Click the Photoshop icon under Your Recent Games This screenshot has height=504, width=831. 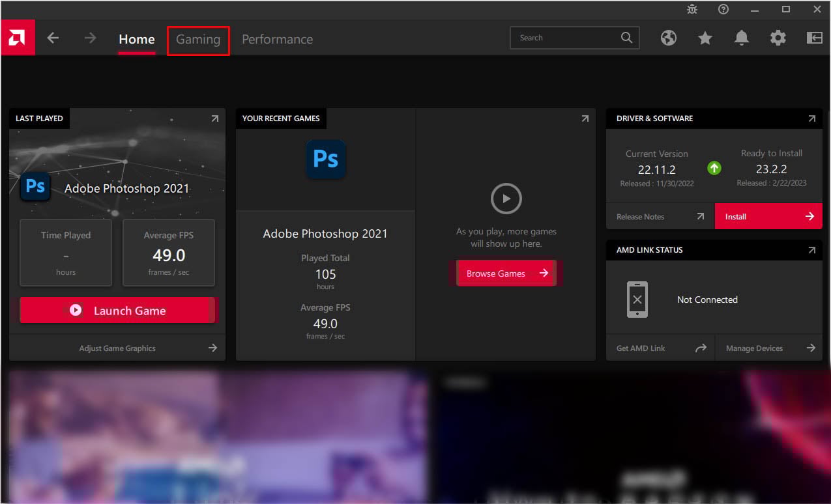click(x=325, y=159)
